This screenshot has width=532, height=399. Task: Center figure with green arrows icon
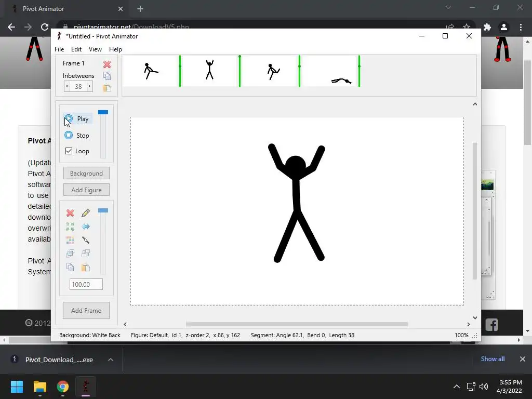(x=70, y=227)
